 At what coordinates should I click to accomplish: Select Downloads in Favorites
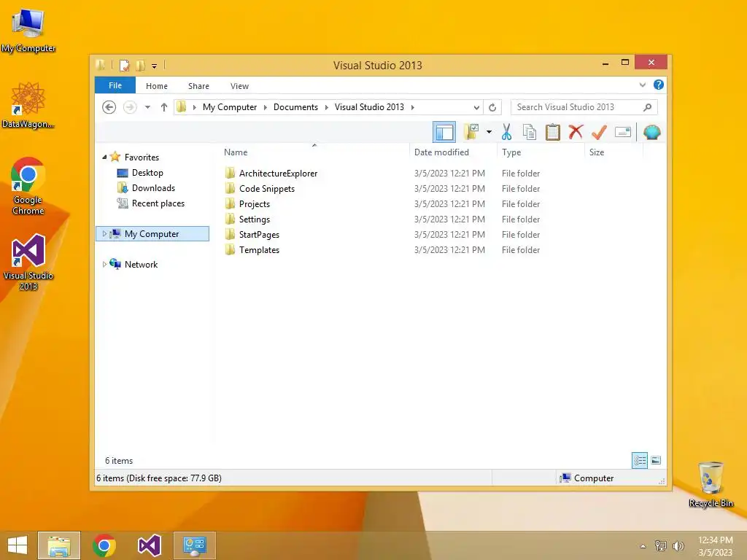[153, 188]
